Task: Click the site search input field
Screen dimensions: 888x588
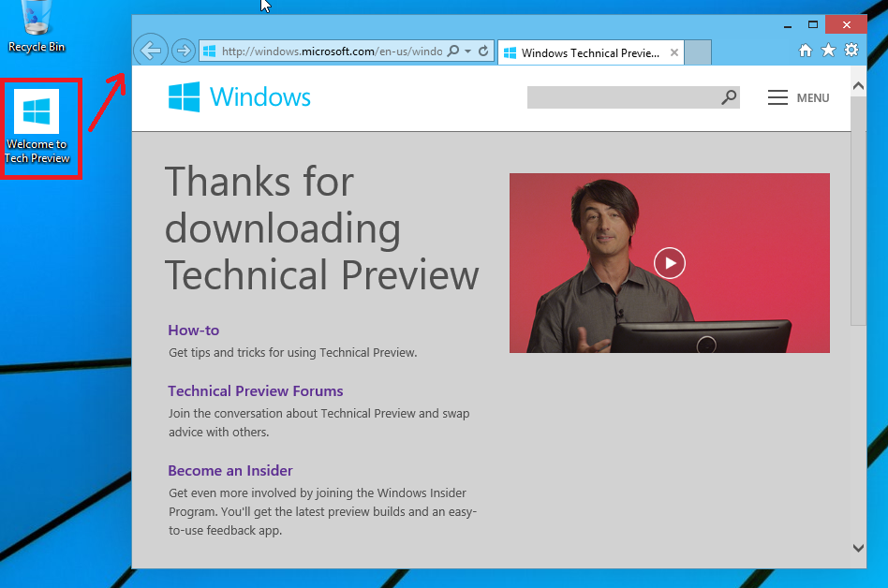Action: [623, 97]
